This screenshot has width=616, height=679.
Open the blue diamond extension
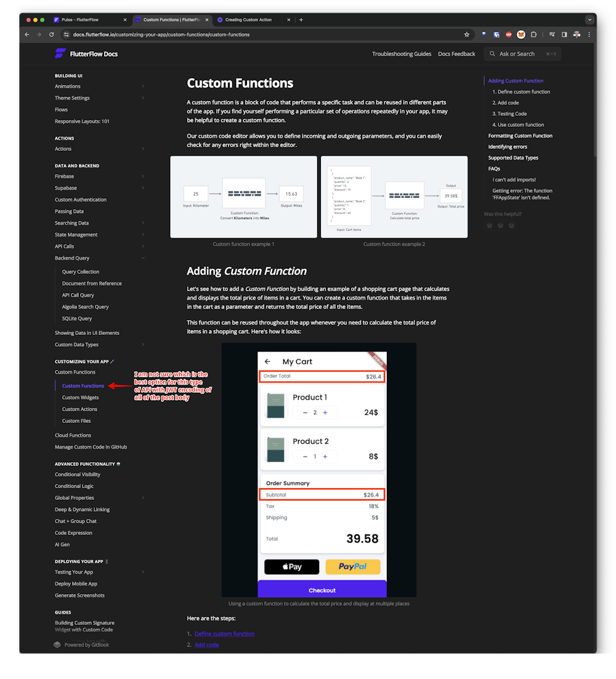coord(484,34)
